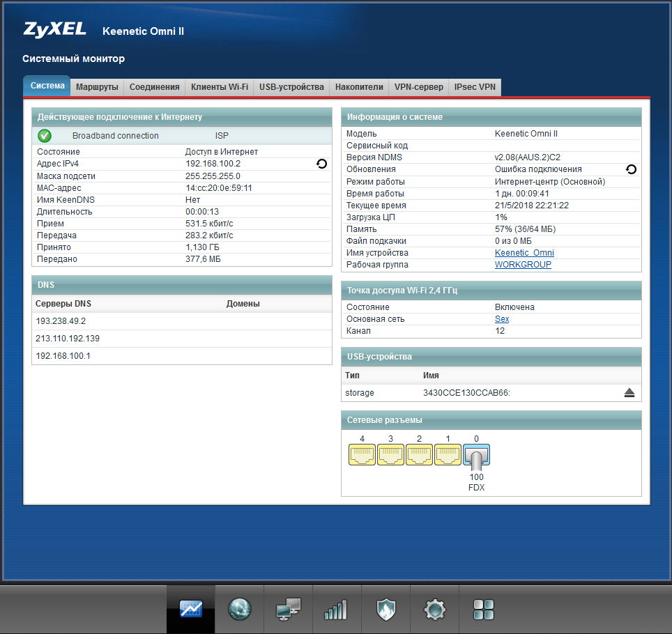Click the refresh icon next to Обновления
Viewport: 672px width, 634px height.
pyautogui.click(x=631, y=169)
